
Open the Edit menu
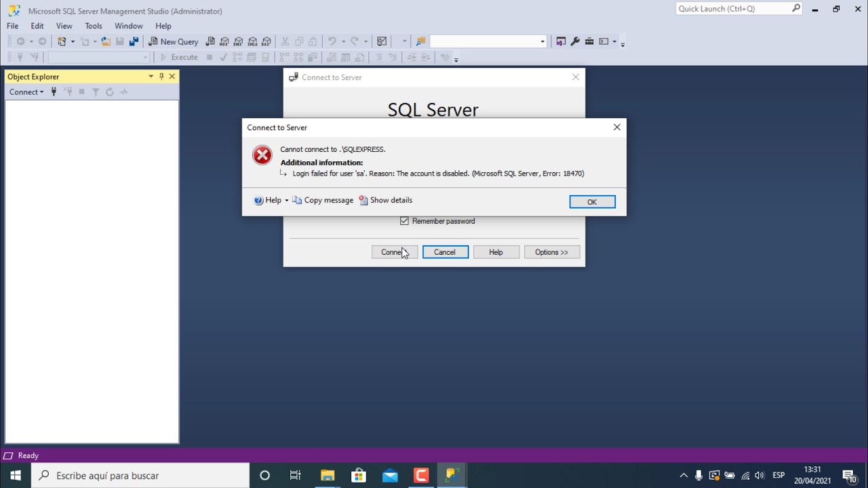coord(37,26)
